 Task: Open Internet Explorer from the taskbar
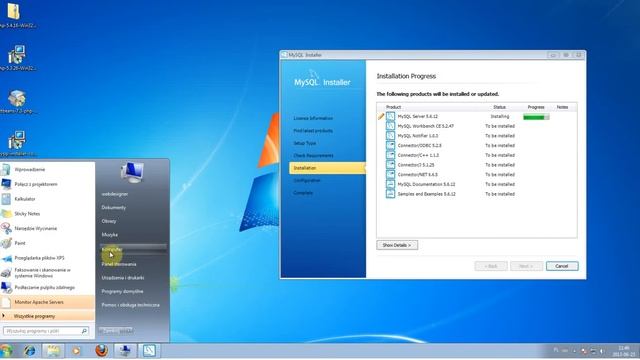tap(29, 351)
